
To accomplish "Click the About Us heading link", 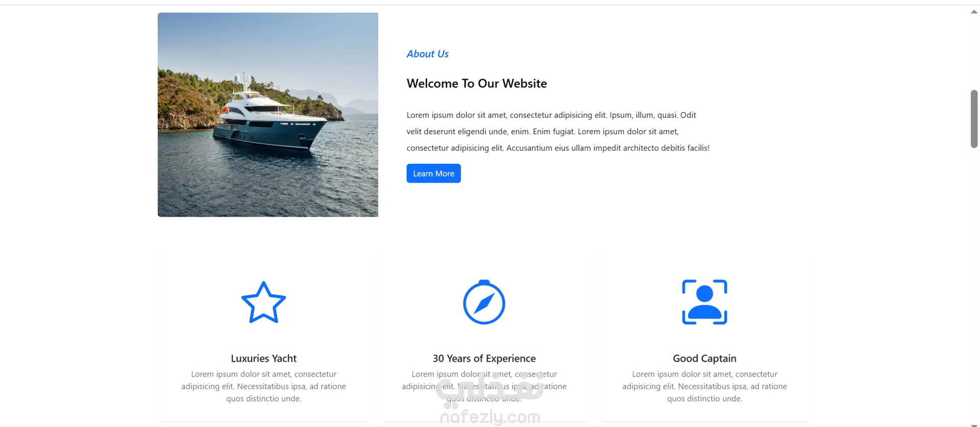I will click(x=427, y=54).
